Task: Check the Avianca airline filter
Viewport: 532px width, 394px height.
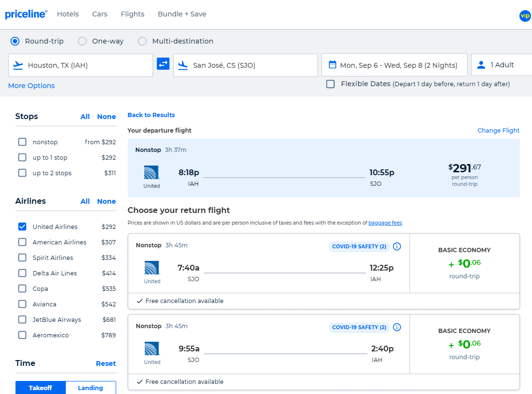Action: point(22,304)
